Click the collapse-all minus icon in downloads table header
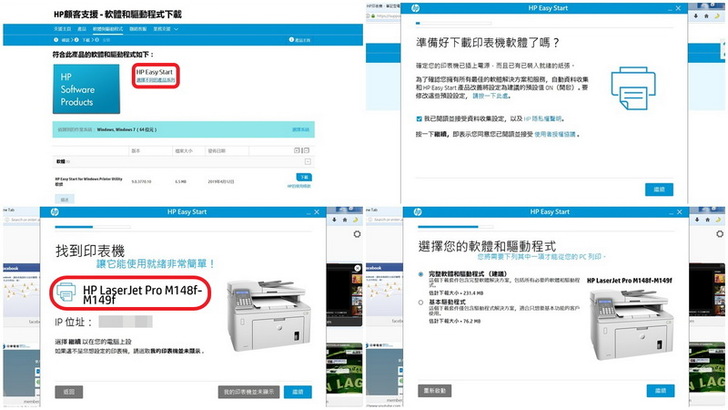 pyautogui.click(x=307, y=148)
